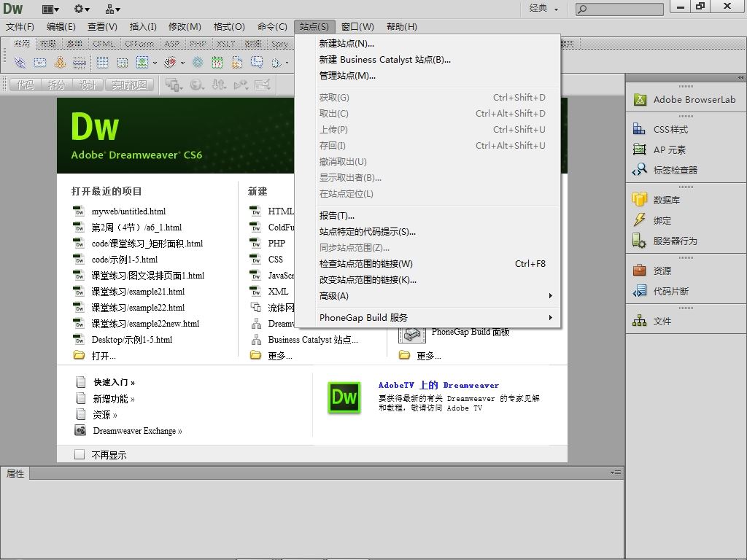Click the 实时视图 button
The height and width of the screenshot is (560, 747).
tap(129, 85)
